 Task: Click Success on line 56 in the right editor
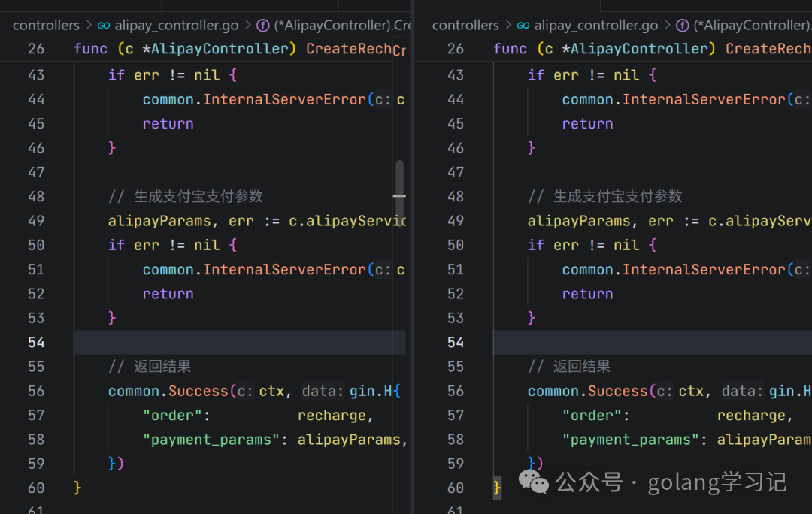pyautogui.click(x=618, y=391)
